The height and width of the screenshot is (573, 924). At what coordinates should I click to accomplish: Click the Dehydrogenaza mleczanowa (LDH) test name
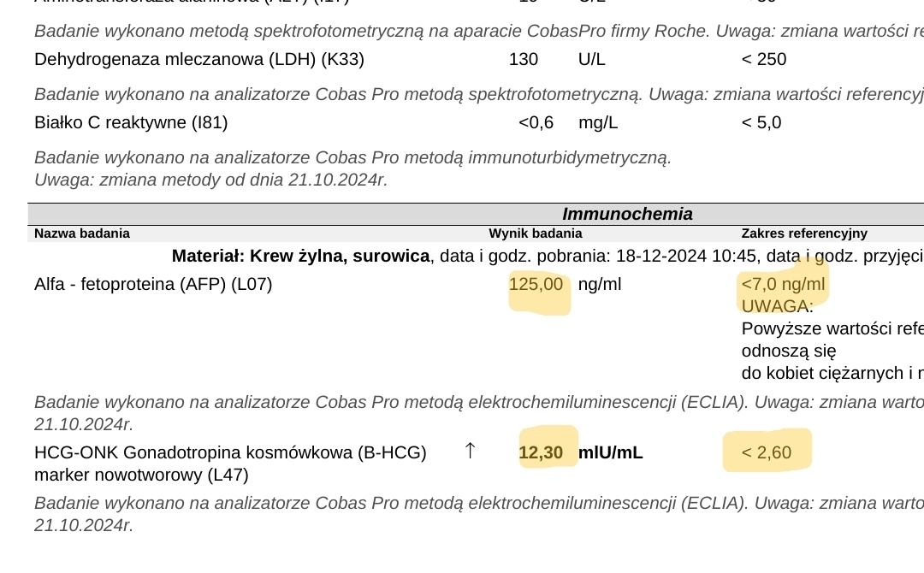(199, 59)
